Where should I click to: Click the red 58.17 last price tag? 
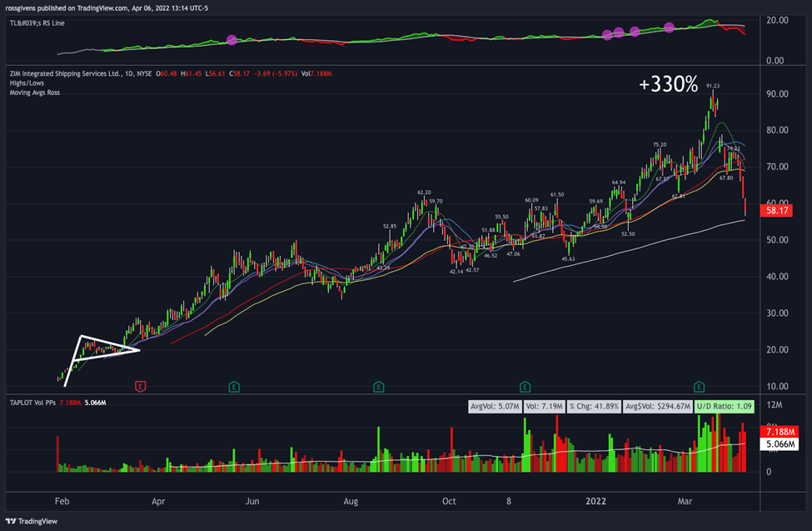click(776, 211)
